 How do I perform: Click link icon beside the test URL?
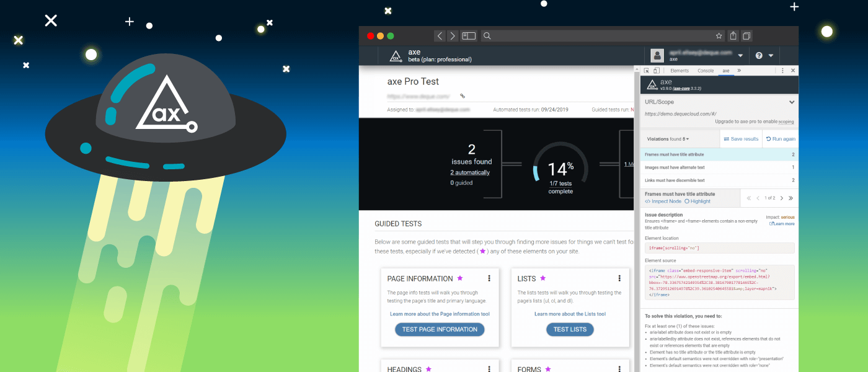(463, 96)
